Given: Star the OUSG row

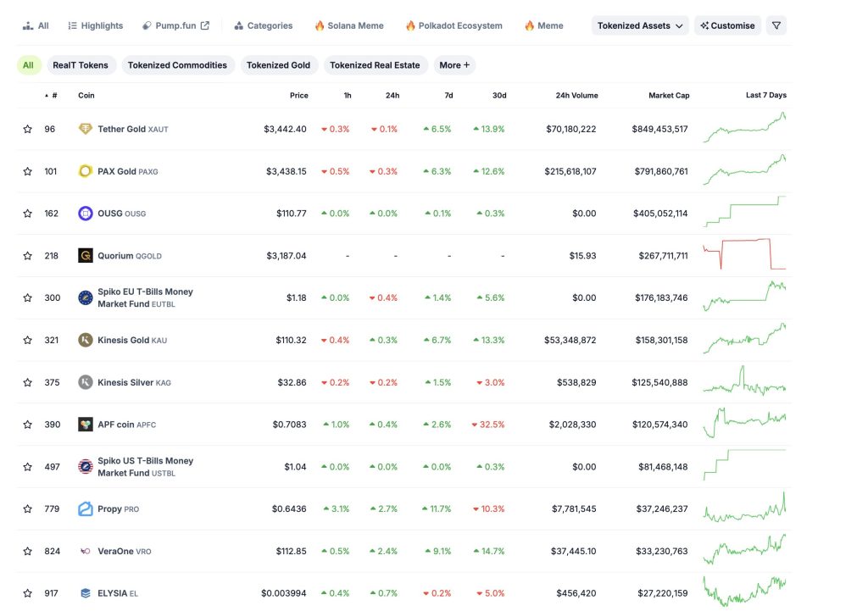Looking at the screenshot, I should 28,213.
